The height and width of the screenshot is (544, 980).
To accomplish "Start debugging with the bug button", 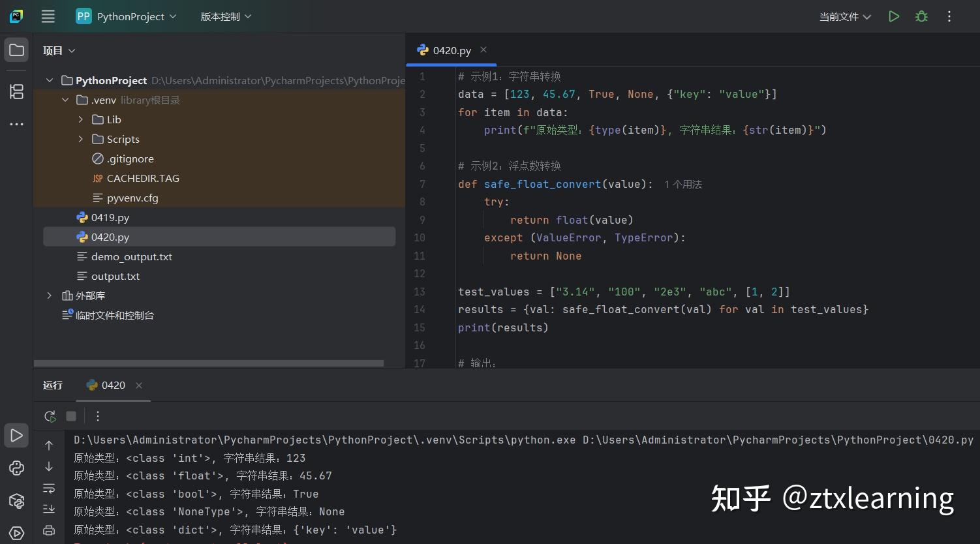I will (x=921, y=16).
